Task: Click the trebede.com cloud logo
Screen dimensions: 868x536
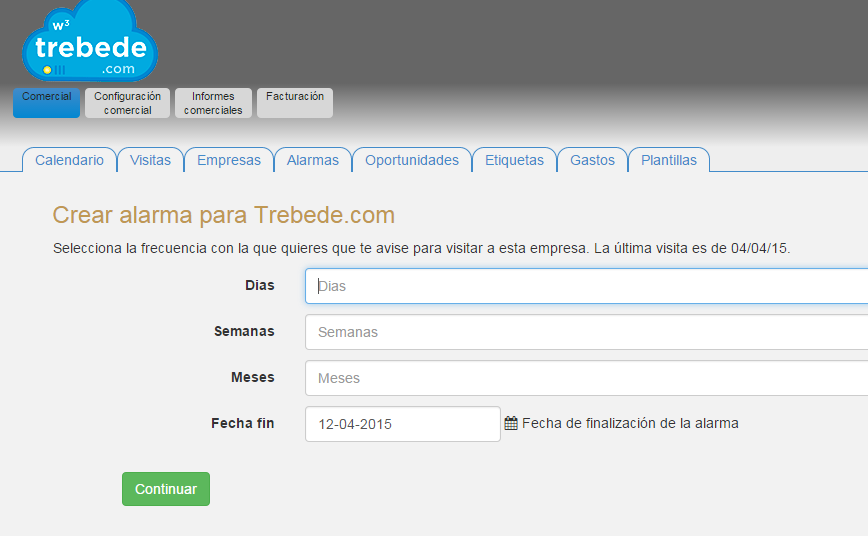Action: [90, 41]
